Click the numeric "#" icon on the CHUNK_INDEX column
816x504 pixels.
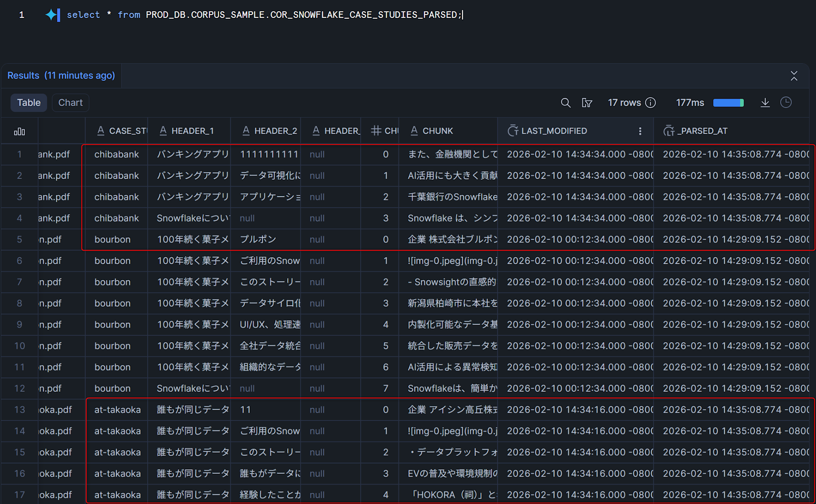[376, 130]
